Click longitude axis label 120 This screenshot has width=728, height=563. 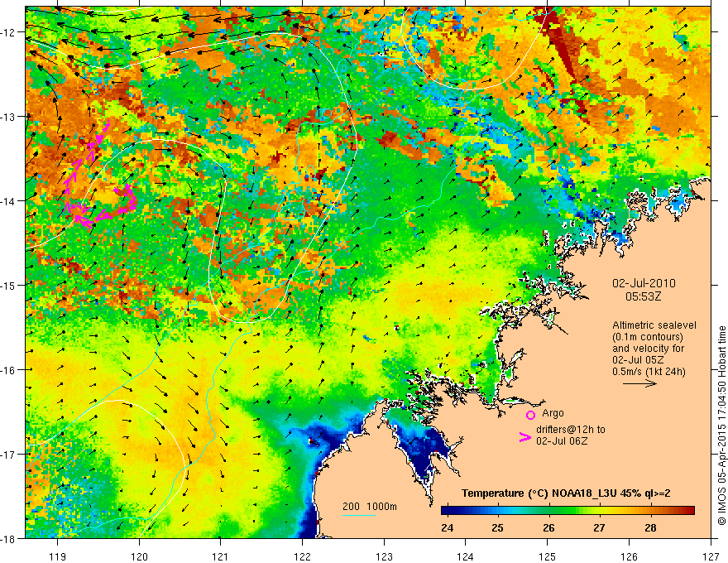click(139, 556)
